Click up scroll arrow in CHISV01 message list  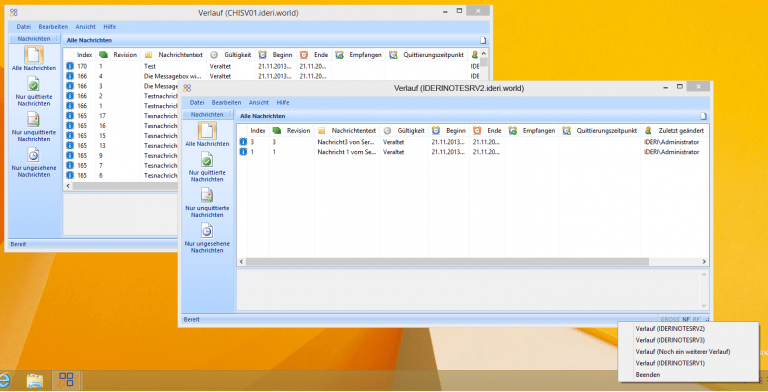coord(483,53)
